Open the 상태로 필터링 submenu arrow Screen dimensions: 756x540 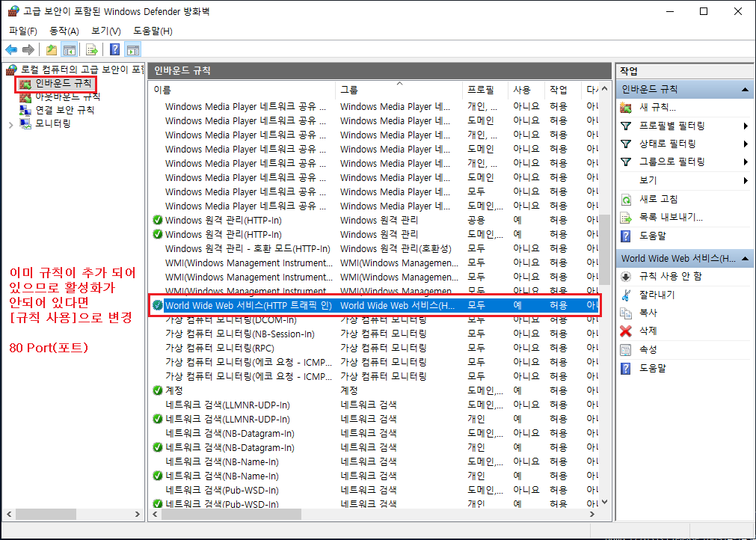[x=746, y=144]
